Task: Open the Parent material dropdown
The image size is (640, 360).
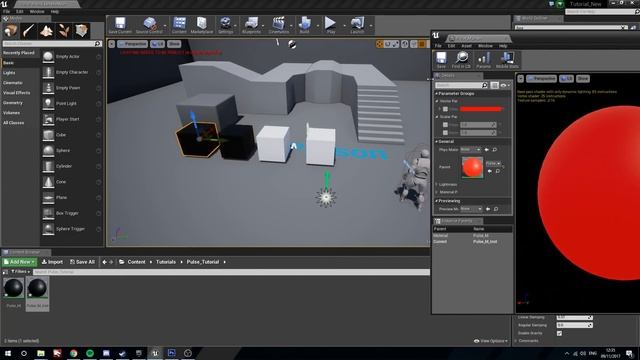Action: (493, 163)
